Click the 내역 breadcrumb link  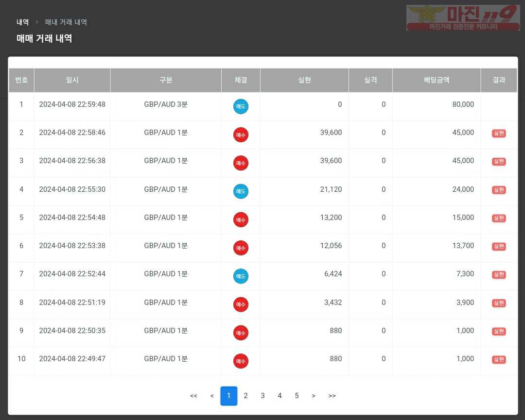[23, 22]
